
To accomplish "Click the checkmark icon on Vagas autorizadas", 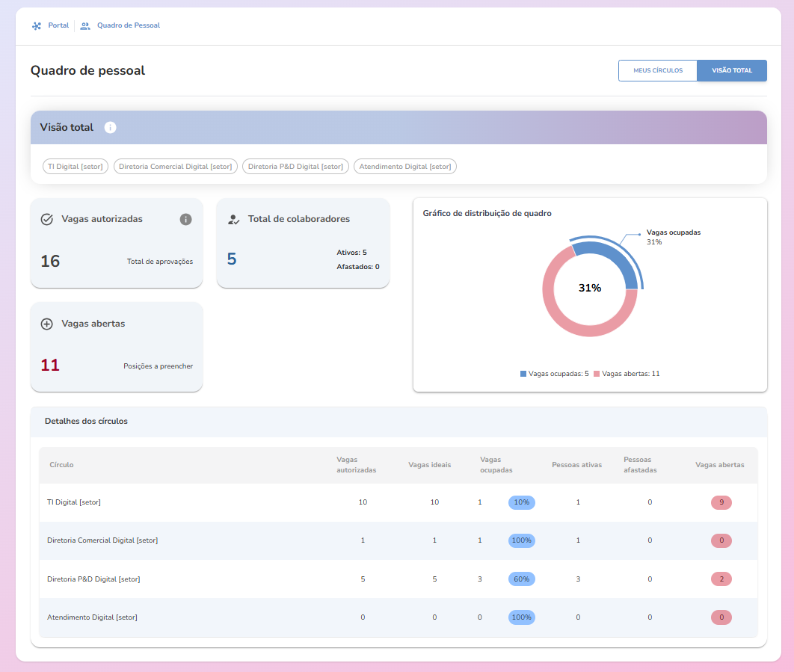I will pyautogui.click(x=46, y=219).
